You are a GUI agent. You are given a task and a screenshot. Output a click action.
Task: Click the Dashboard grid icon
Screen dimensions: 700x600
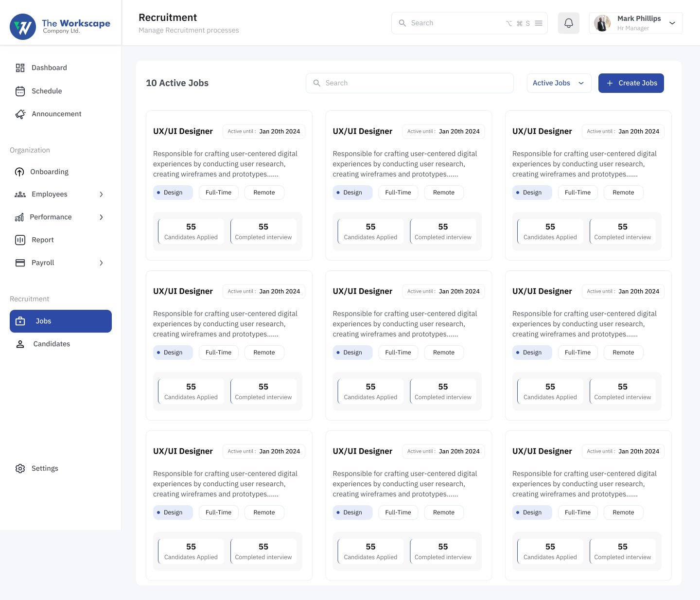[20, 68]
